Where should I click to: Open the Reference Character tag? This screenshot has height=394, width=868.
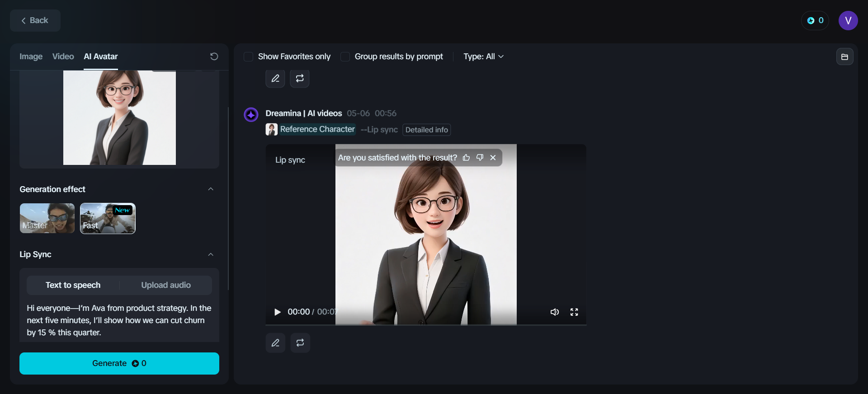(x=317, y=129)
